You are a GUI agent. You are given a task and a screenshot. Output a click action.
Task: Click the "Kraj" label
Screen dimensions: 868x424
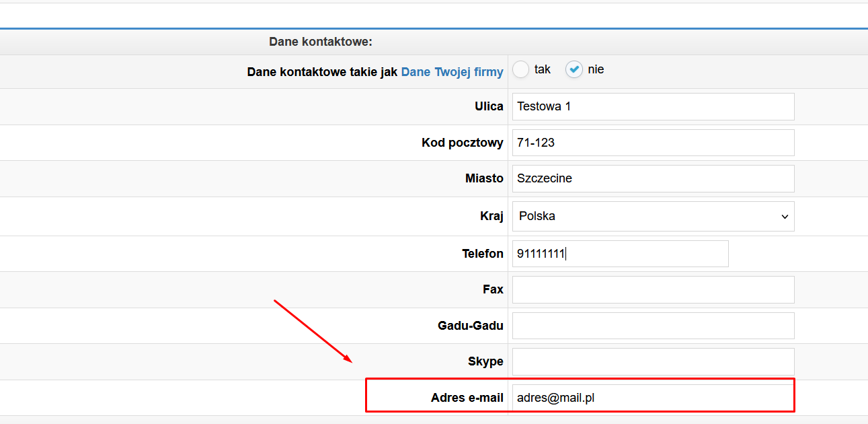pyautogui.click(x=492, y=216)
